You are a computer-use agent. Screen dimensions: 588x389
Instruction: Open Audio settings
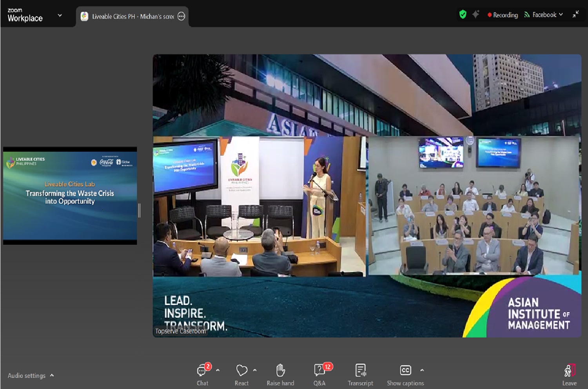27,375
